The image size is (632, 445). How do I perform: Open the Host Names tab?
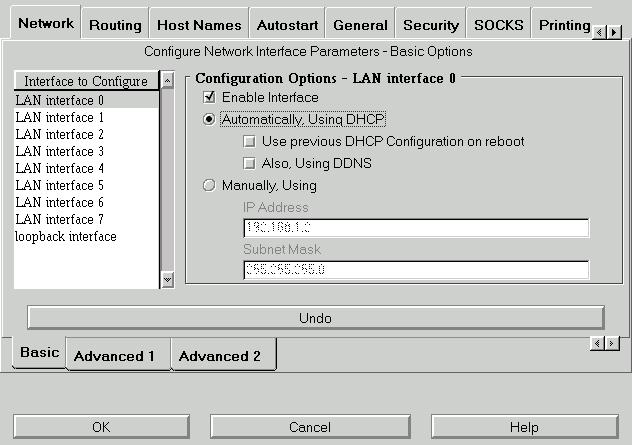[x=199, y=25]
